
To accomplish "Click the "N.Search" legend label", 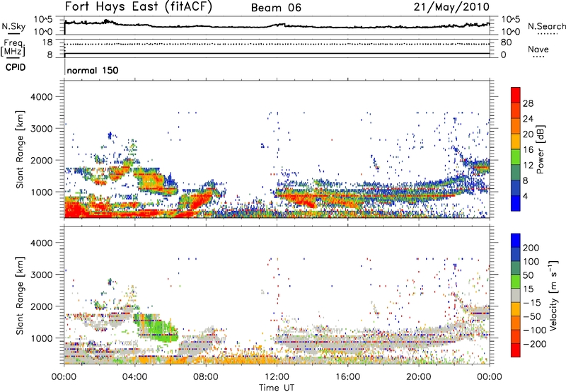I will 546,26.
